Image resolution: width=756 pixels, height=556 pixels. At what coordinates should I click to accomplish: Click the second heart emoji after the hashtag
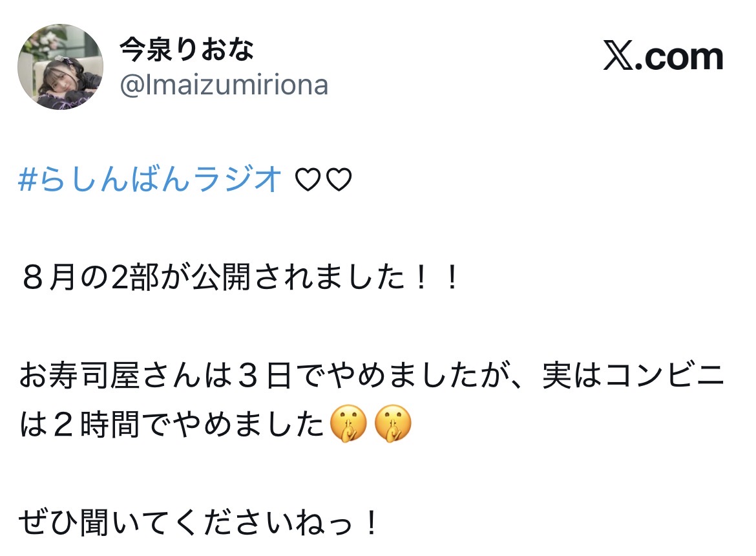click(339, 179)
